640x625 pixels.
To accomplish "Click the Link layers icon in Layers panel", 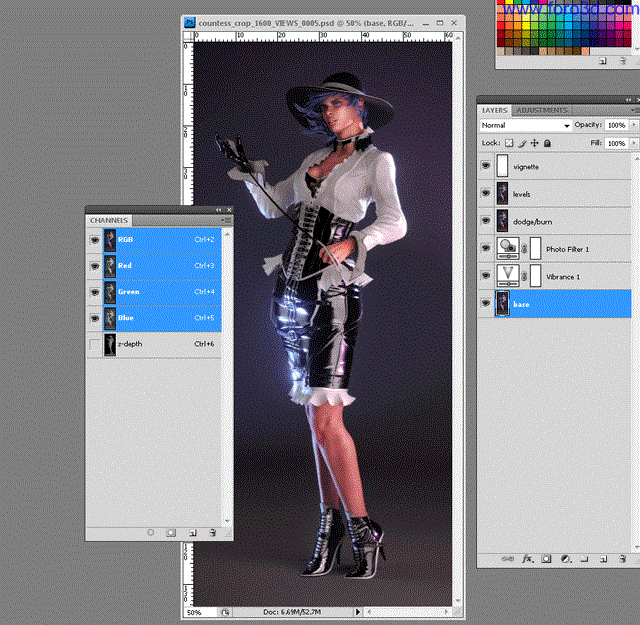I will 507,559.
